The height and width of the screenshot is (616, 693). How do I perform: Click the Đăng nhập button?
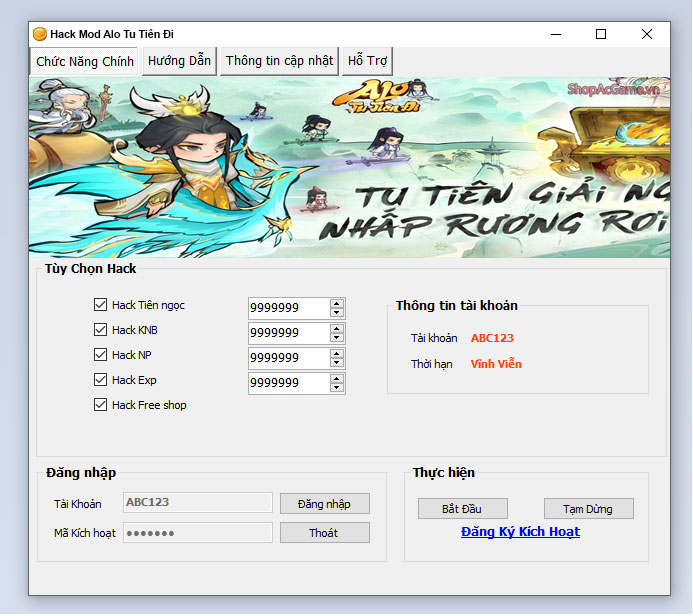[x=325, y=504]
